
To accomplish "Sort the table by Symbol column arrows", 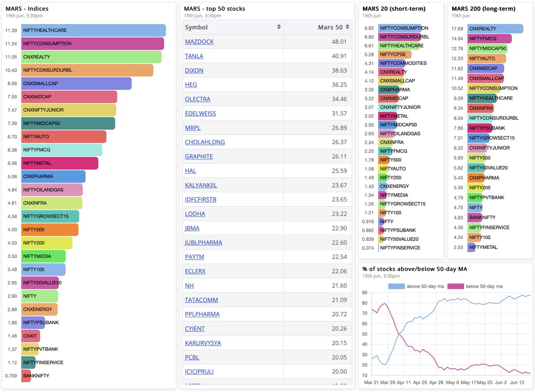I will tap(279, 27).
